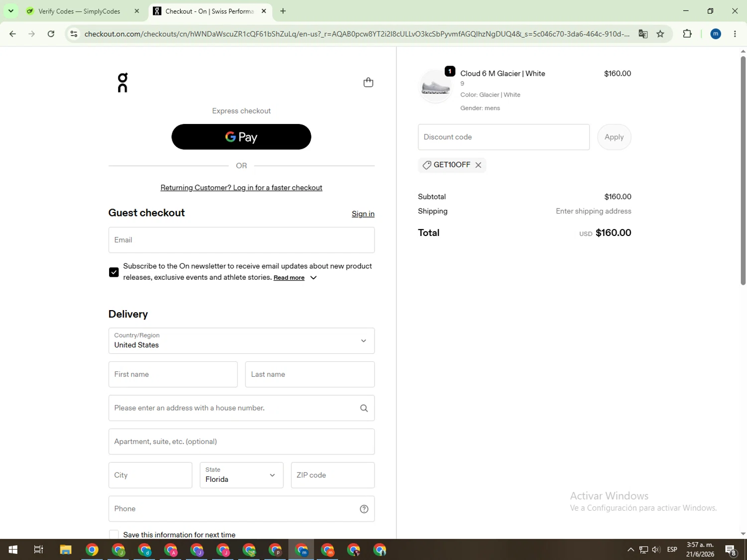Click the ZIP code field
The width and height of the screenshot is (747, 560).
[x=333, y=475]
